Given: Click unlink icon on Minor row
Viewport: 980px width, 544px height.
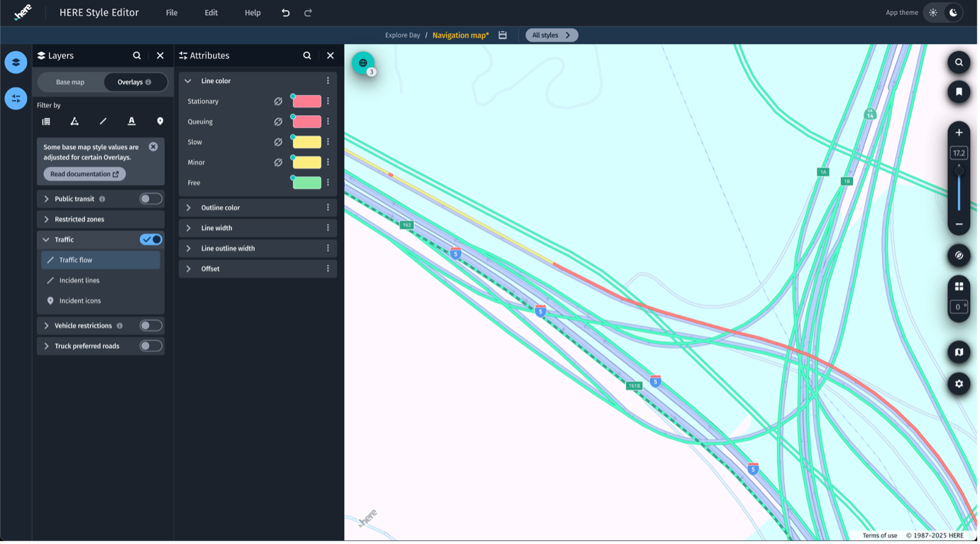Looking at the screenshot, I should coord(279,163).
